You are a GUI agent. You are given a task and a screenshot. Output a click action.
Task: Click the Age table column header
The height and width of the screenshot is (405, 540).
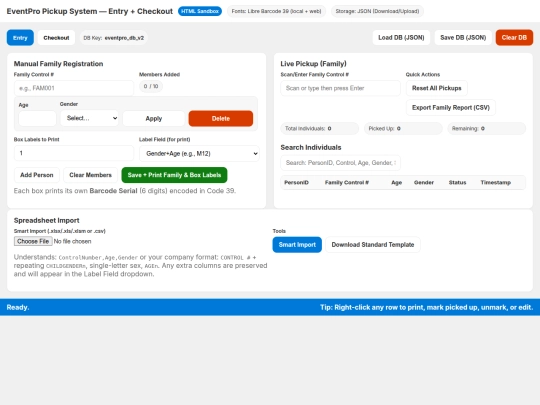[x=396, y=183]
